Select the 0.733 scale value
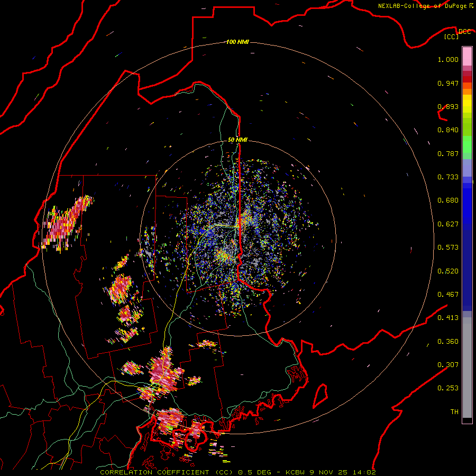476x476 pixels. click(448, 177)
